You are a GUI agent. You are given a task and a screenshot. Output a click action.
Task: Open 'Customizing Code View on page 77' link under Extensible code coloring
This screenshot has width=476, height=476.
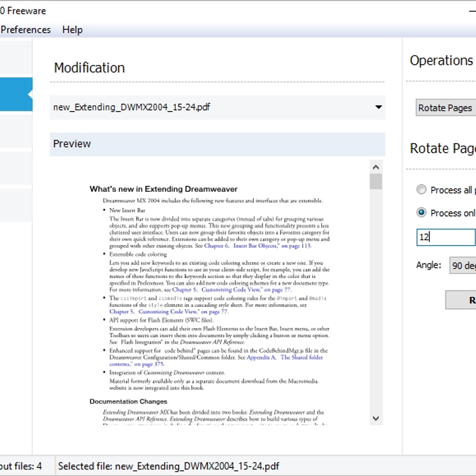point(231,290)
